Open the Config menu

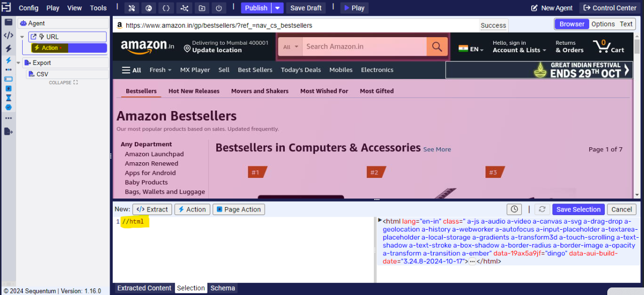point(29,8)
